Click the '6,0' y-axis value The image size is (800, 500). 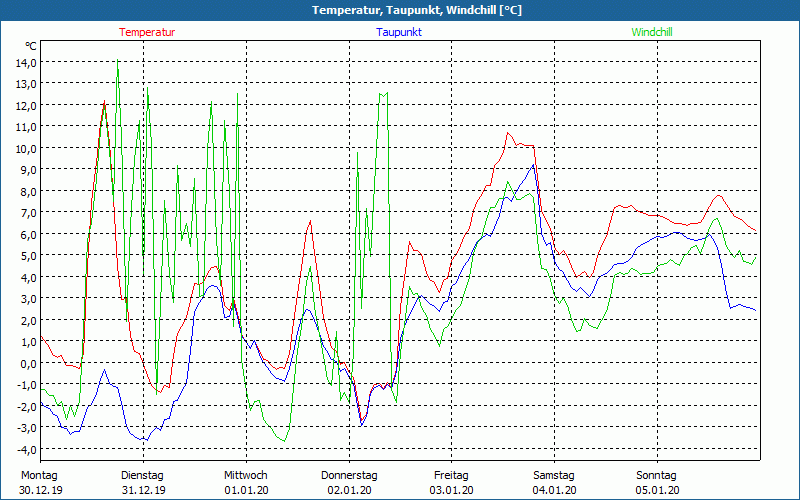point(28,235)
